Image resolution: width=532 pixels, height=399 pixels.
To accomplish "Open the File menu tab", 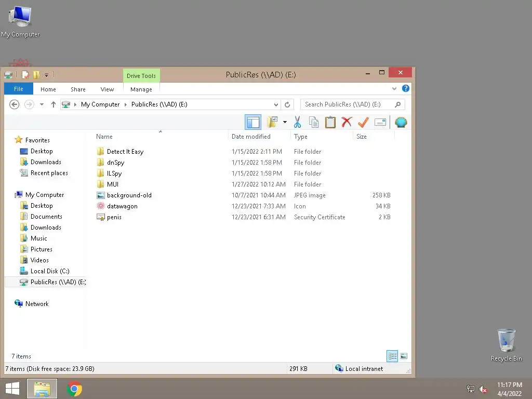I will click(19, 89).
